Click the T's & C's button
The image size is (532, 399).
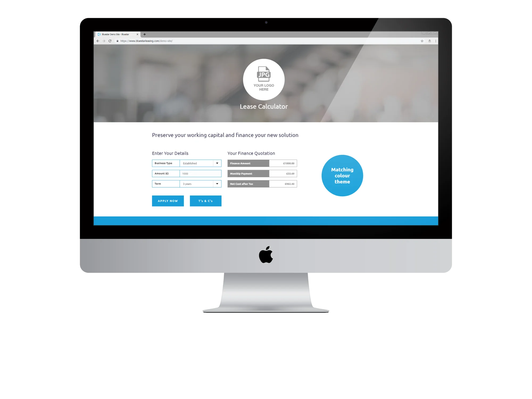206,201
